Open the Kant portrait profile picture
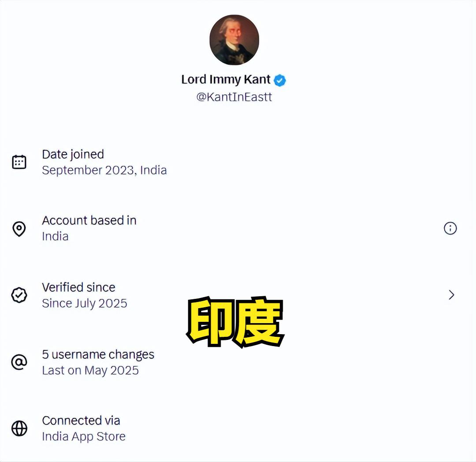The width and height of the screenshot is (476, 462). coord(234,40)
